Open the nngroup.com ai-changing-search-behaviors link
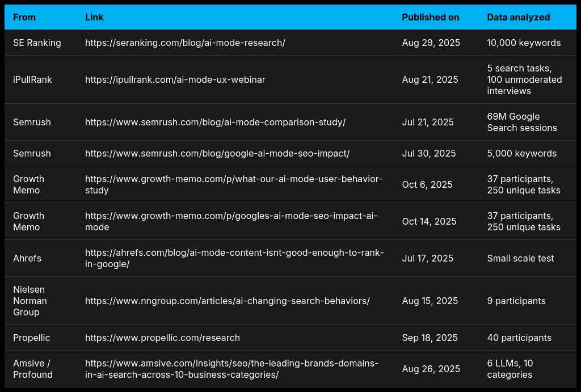Image resolution: width=581 pixels, height=392 pixels. [x=227, y=301]
